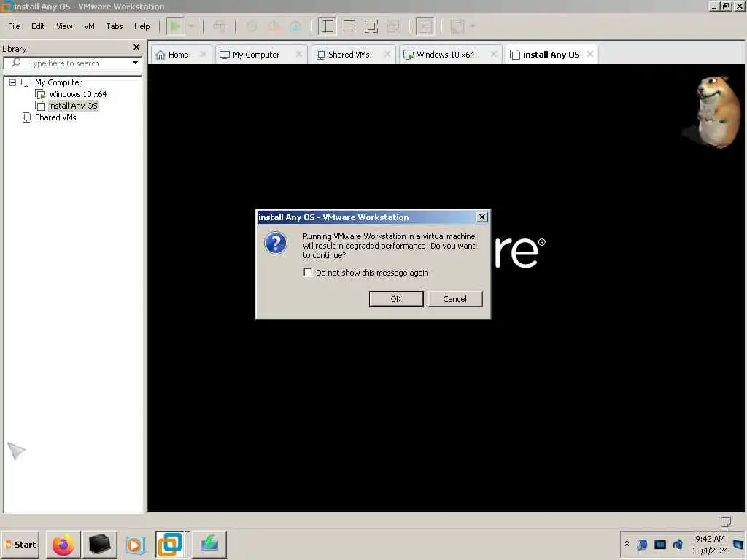Select install Any OS in the Library
Screen dimensions: 747x560
pos(73,106)
